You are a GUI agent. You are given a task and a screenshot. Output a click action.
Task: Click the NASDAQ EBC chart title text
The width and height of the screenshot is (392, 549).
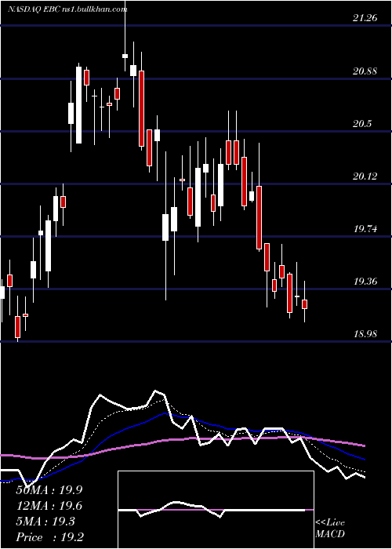pyautogui.click(x=67, y=9)
